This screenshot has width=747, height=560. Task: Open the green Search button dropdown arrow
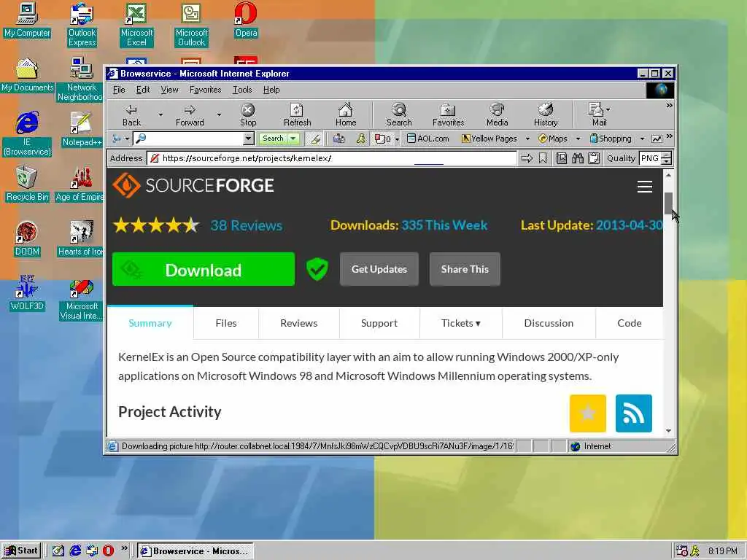click(x=293, y=139)
